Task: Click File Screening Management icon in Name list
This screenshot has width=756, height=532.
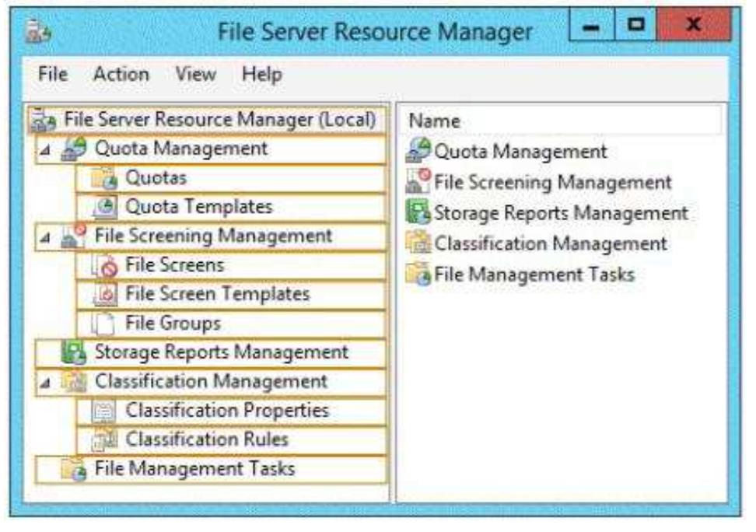Action: pyautogui.click(x=418, y=181)
